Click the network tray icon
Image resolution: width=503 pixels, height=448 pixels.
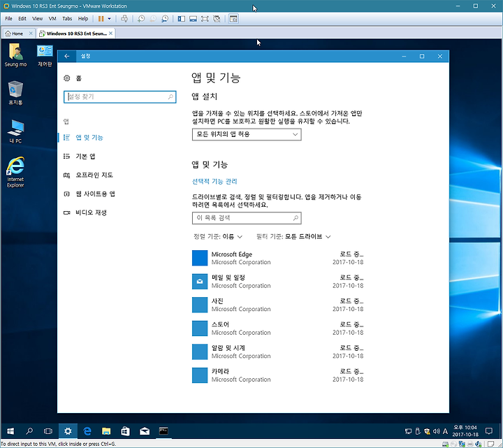(x=408, y=431)
